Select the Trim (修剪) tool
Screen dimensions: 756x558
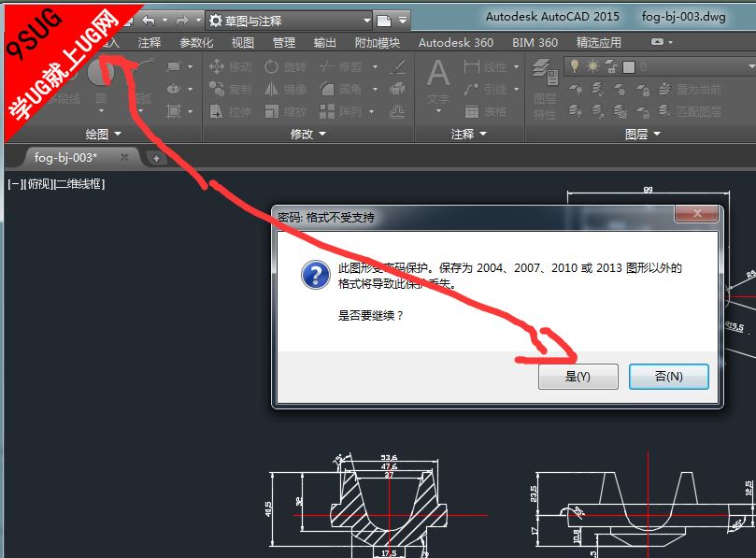[340, 66]
